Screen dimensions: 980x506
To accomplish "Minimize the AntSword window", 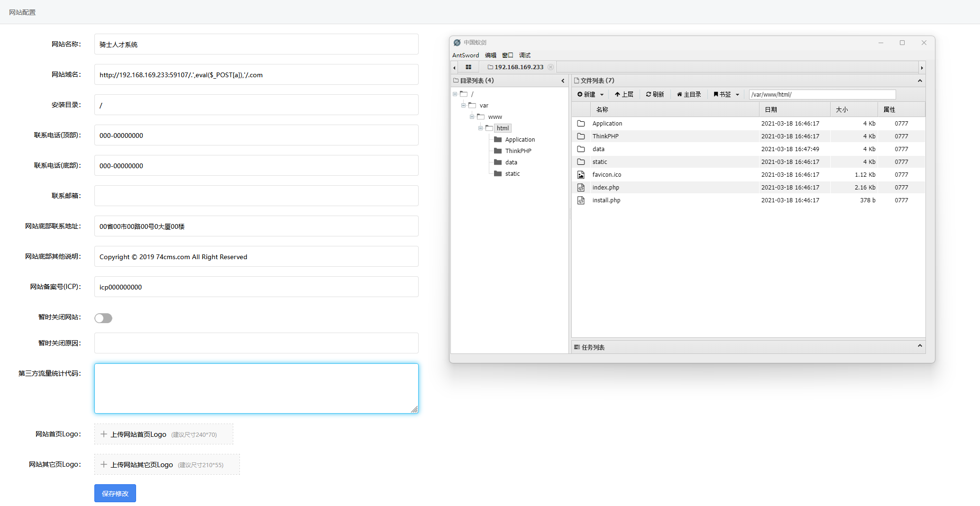I will click(881, 43).
